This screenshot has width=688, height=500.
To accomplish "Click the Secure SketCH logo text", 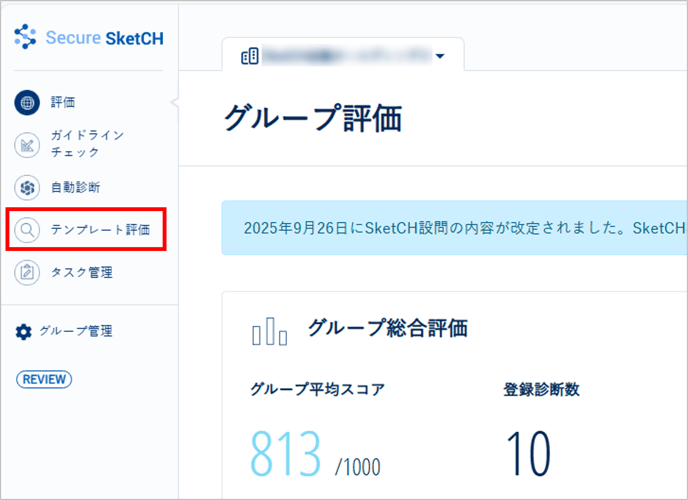I will 104,38.
